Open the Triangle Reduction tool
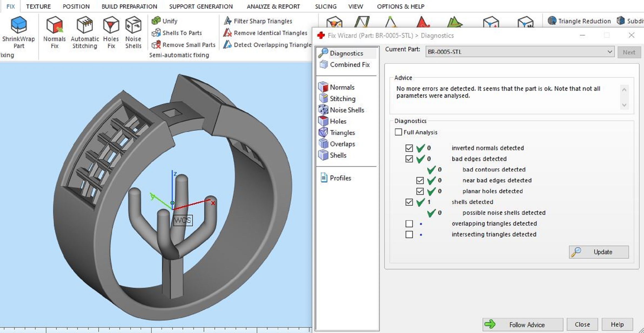This screenshot has width=644, height=333. pos(579,21)
